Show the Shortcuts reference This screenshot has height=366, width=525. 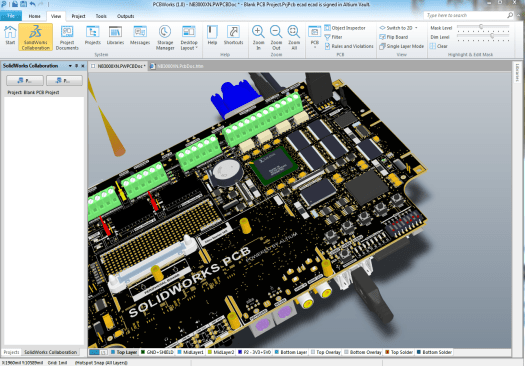point(233,35)
